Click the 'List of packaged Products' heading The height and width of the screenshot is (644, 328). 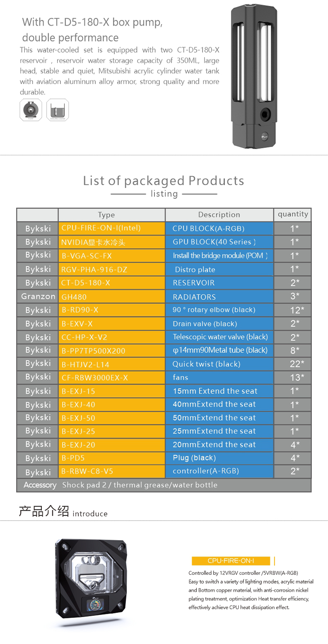pos(164,181)
